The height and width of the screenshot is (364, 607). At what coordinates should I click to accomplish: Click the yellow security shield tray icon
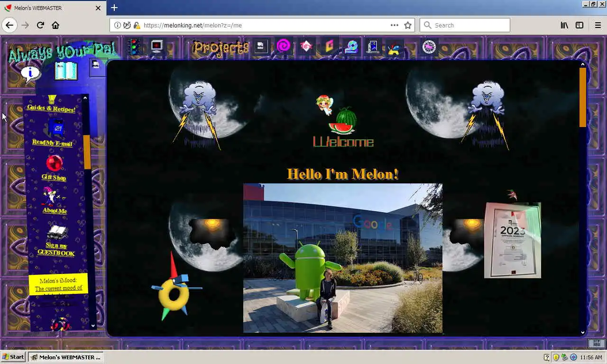[556, 357]
